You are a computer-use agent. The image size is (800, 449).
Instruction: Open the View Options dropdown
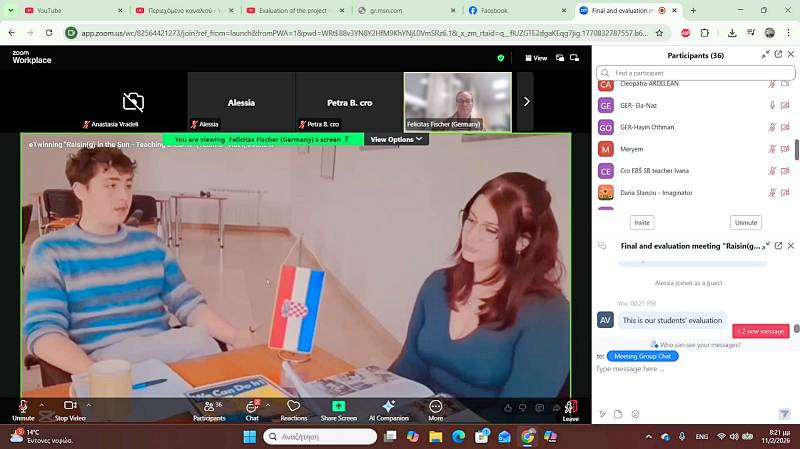(x=396, y=140)
